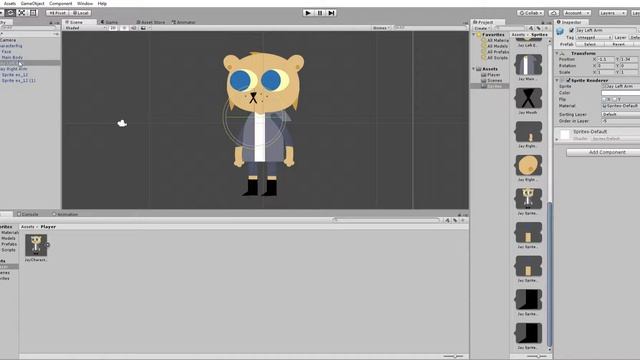Open the Collab dropdown
This screenshot has height=360, width=640.
pyautogui.click(x=530, y=13)
